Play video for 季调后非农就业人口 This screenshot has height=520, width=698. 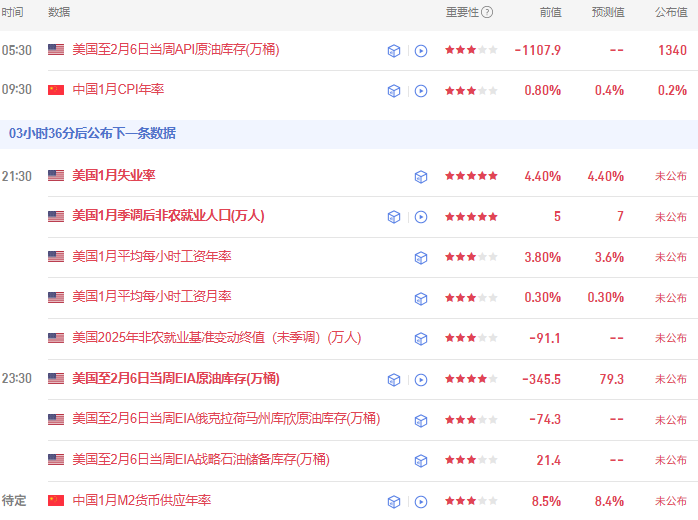421,217
